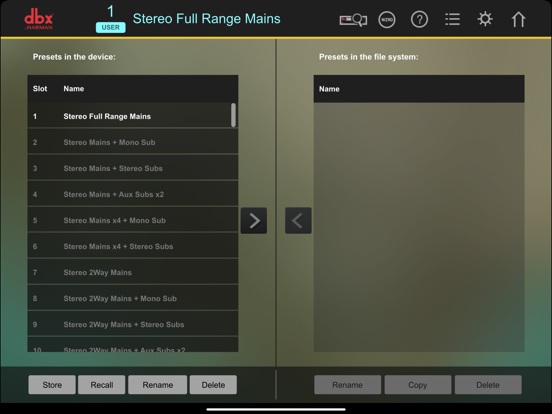
Task: Select preset Stereo Mains + Mono Sub
Action: 133,142
